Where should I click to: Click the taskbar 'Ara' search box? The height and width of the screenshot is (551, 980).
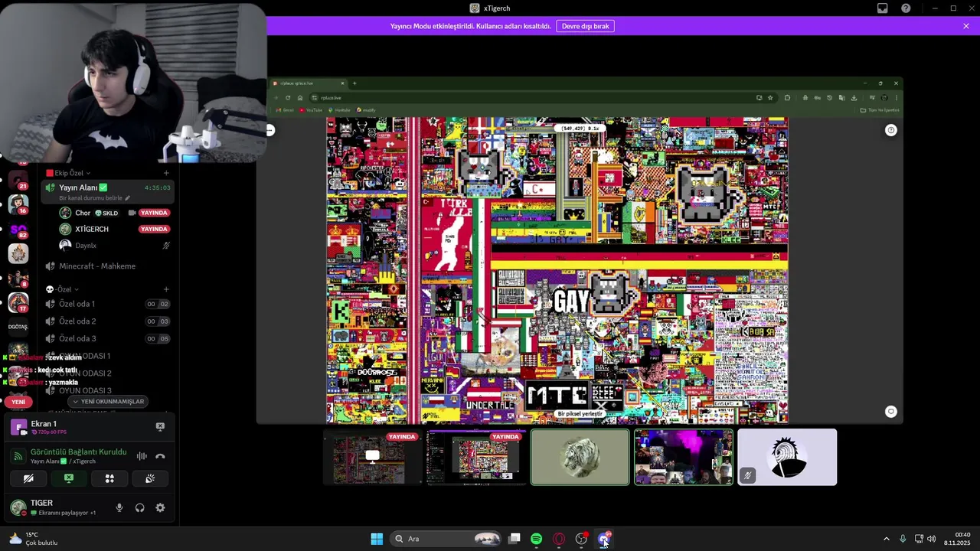tap(447, 539)
